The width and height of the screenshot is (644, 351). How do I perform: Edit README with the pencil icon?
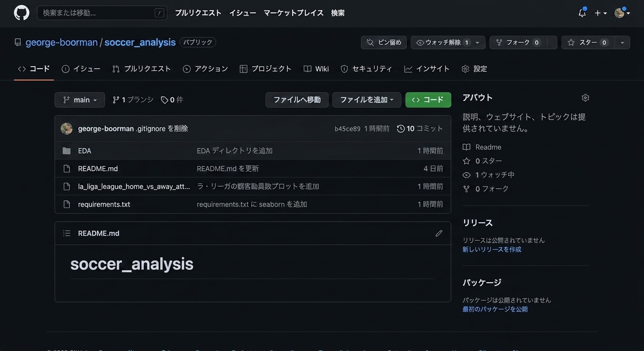pyautogui.click(x=439, y=233)
